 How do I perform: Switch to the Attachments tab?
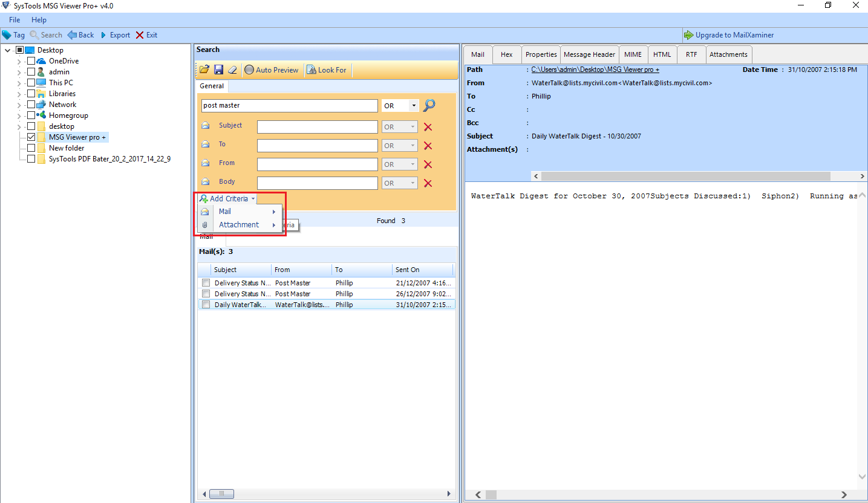[729, 54]
